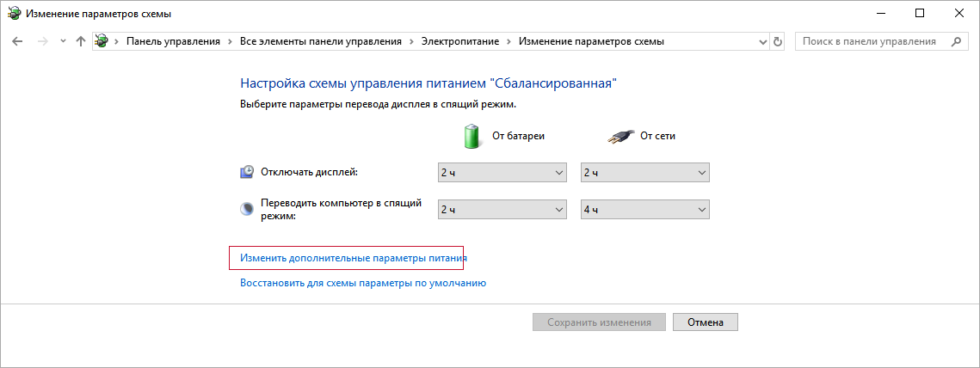Screen dimensions: 980x368
Task: Open display-off dropdown for battery
Action: (x=502, y=173)
